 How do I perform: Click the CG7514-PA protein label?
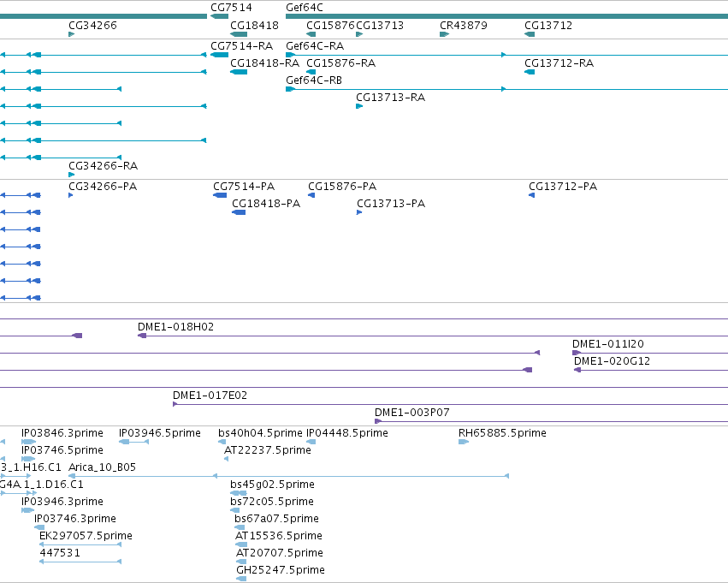click(x=244, y=187)
